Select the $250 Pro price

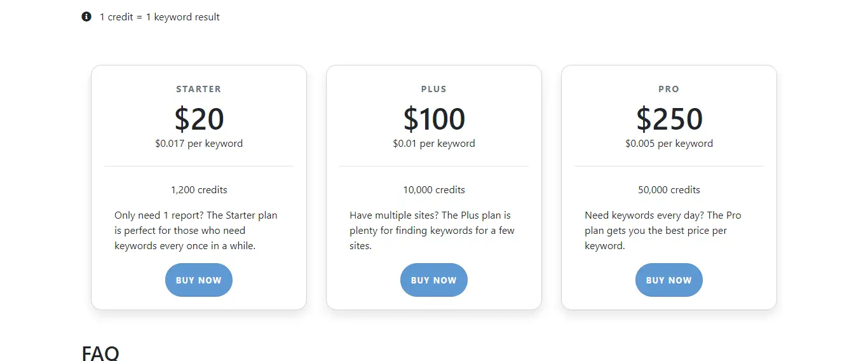pos(669,119)
